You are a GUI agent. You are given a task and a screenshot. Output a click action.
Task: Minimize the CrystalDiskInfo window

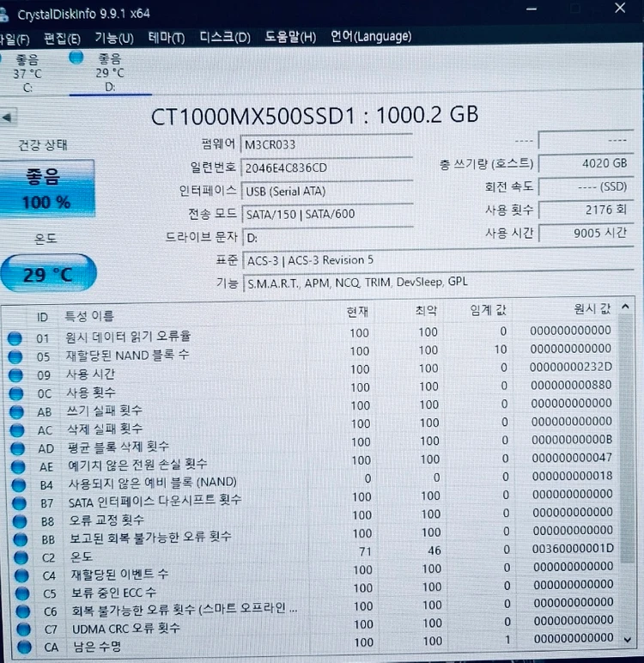pos(532,9)
